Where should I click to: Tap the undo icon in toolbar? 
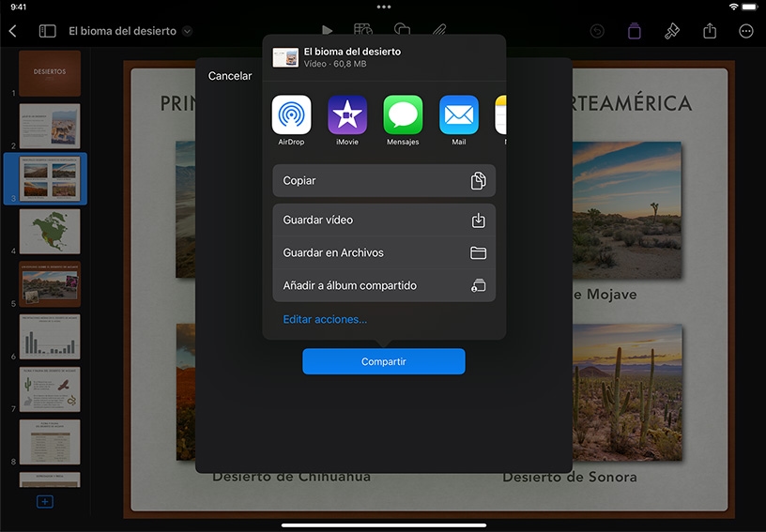597,31
